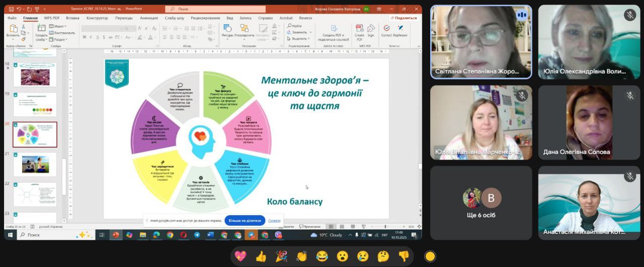Click the Упорядочить arrange icon
Screen dimensions: 644x267
click(245, 30)
